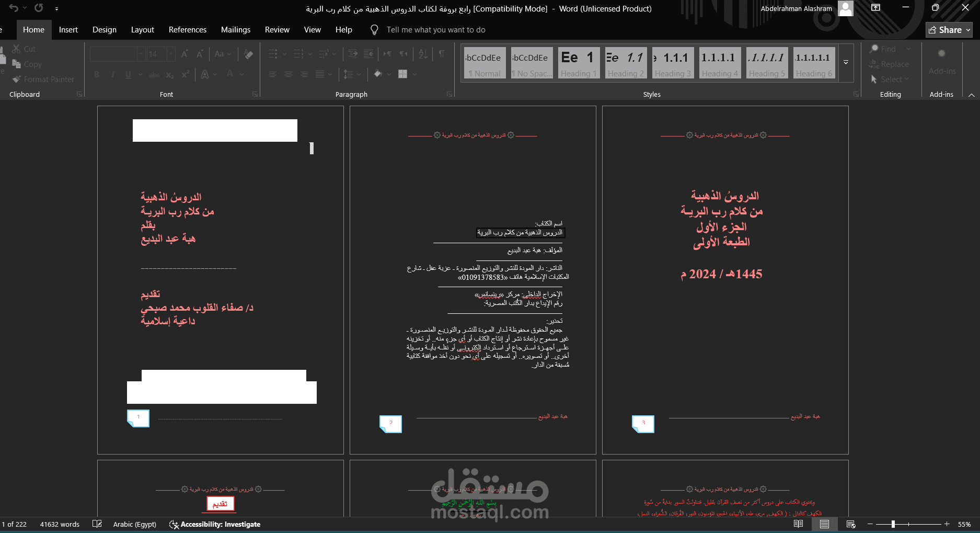Expand the Styles gallery More arrow
980x533 pixels.
(846, 63)
